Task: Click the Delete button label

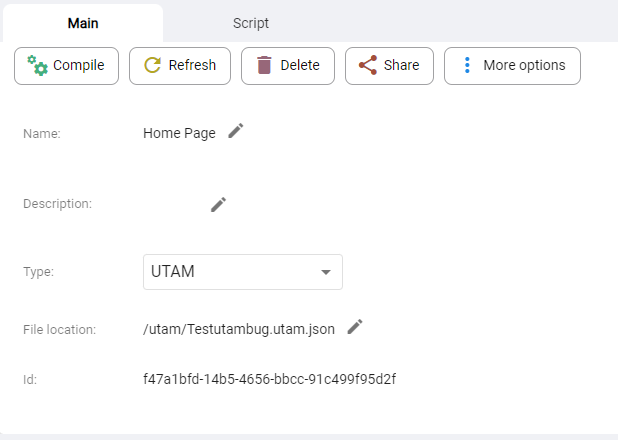Action: pyautogui.click(x=300, y=65)
